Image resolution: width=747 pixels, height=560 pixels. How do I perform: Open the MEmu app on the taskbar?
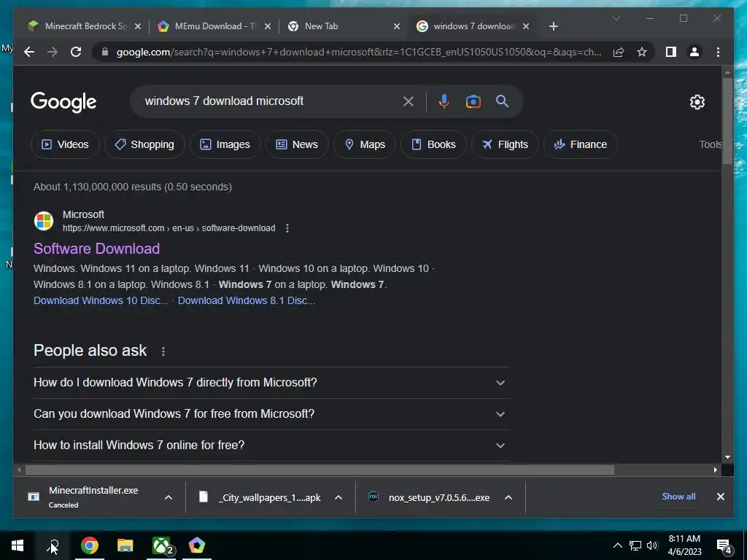click(197, 545)
